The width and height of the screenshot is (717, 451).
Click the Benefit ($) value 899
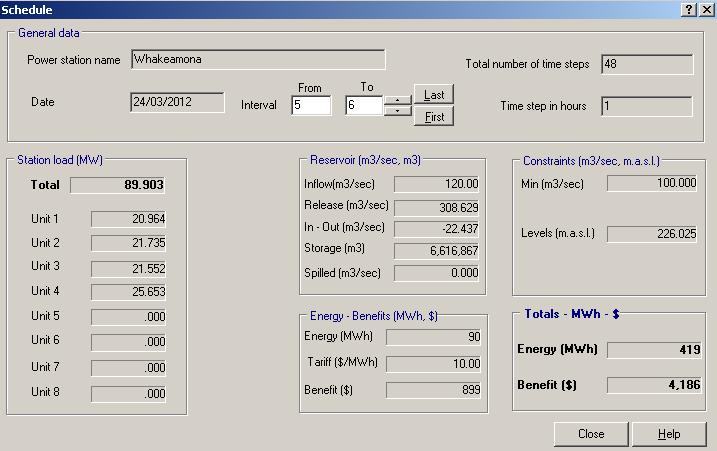coord(433,390)
